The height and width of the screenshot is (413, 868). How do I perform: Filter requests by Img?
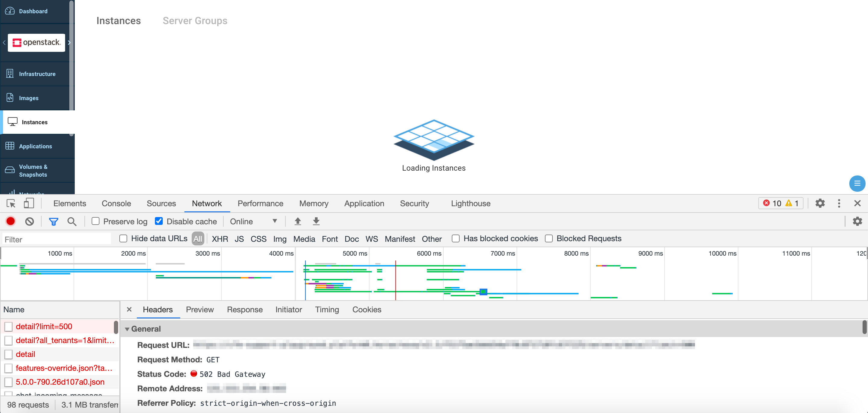tap(280, 239)
